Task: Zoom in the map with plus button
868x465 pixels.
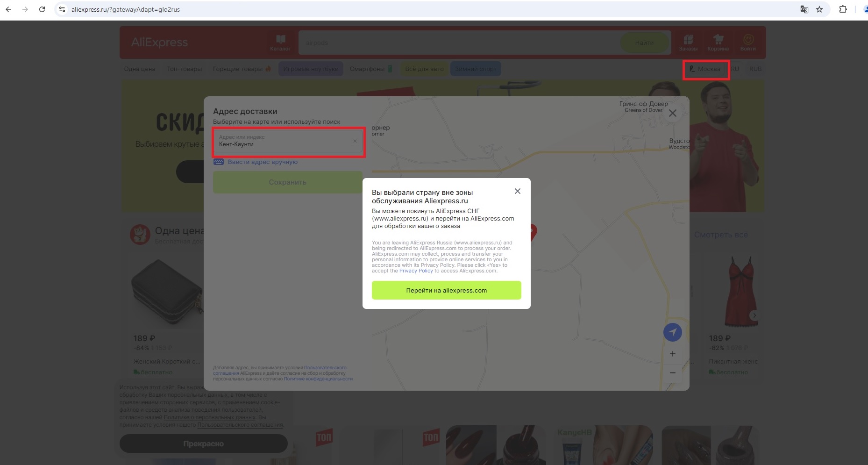Action: (673, 354)
